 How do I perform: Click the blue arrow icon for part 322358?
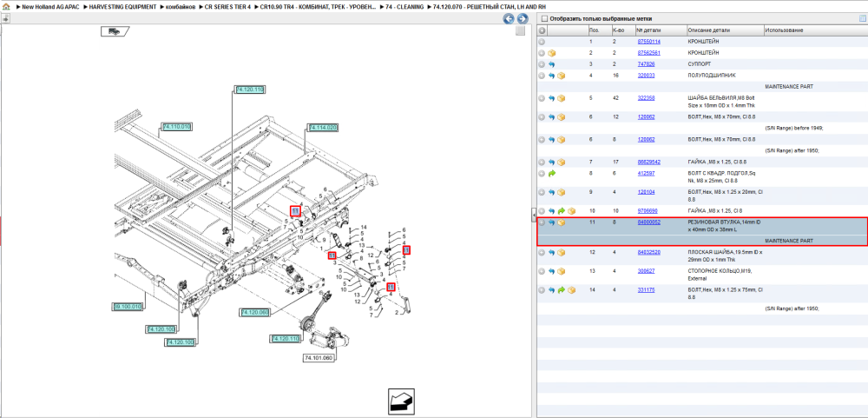point(552,98)
